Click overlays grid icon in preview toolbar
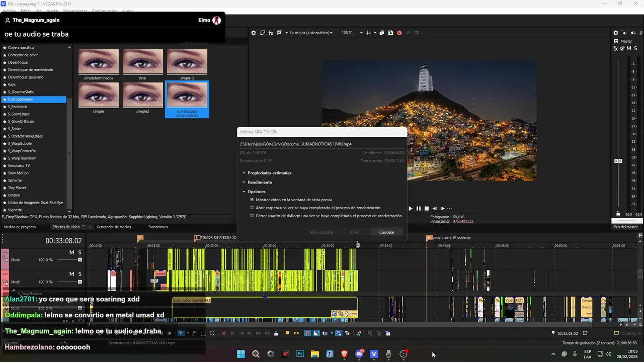The height and width of the screenshot is (362, 644). click(368, 33)
